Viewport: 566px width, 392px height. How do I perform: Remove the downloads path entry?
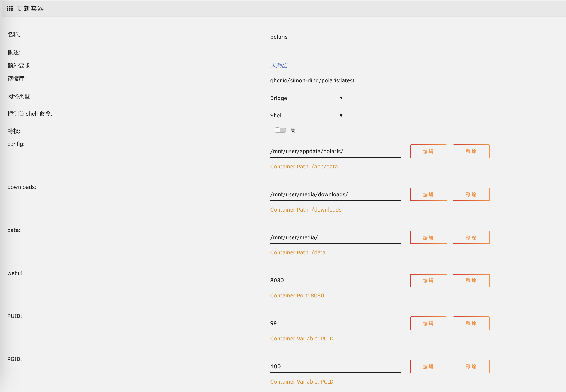[x=471, y=194]
